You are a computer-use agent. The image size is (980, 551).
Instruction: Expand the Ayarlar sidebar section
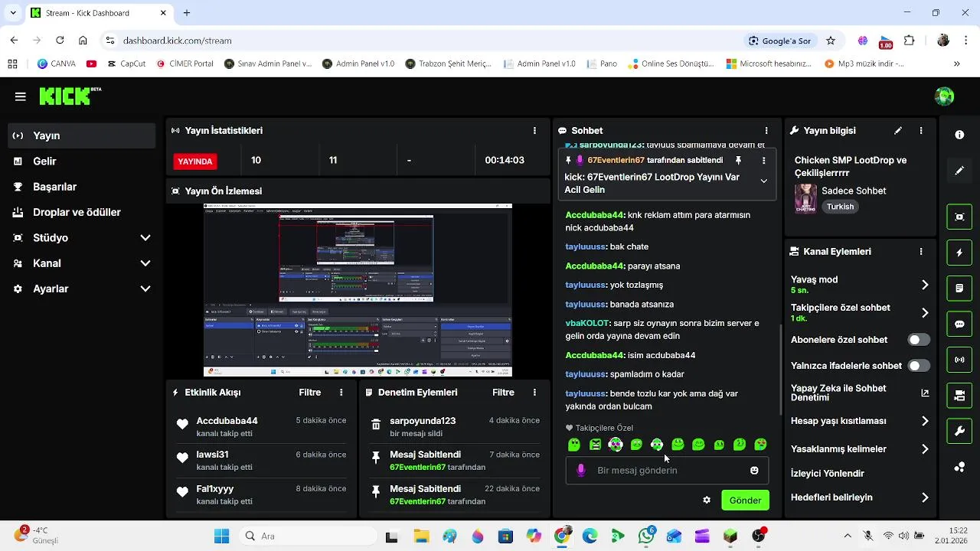(x=80, y=289)
